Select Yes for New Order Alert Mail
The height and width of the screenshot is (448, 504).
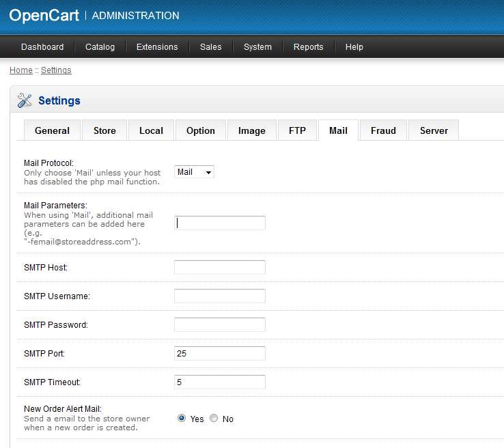tap(182, 418)
